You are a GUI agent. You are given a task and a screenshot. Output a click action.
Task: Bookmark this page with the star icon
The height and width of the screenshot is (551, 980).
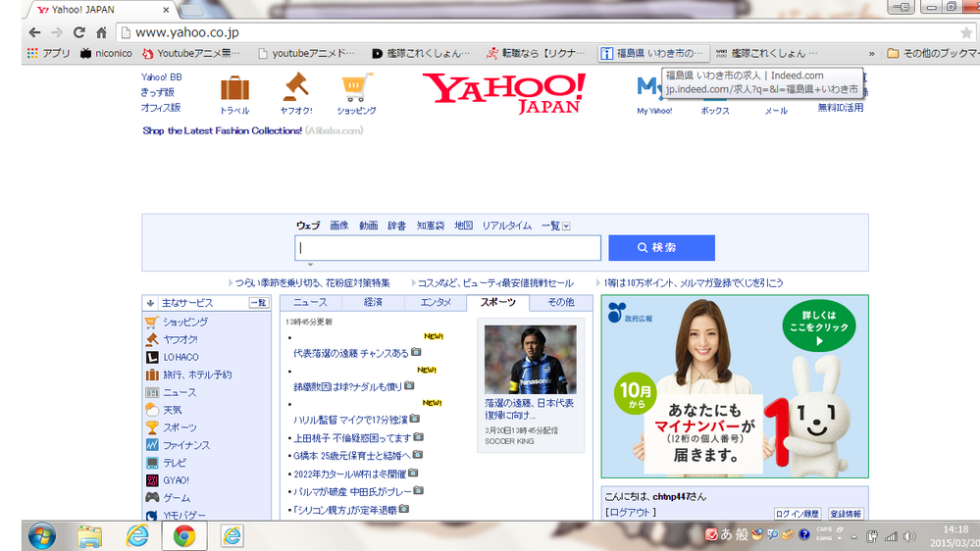coord(967,33)
